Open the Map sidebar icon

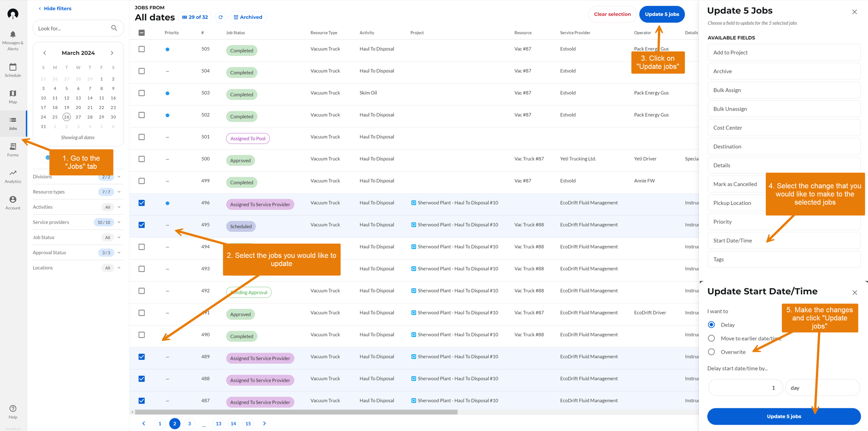[13, 93]
